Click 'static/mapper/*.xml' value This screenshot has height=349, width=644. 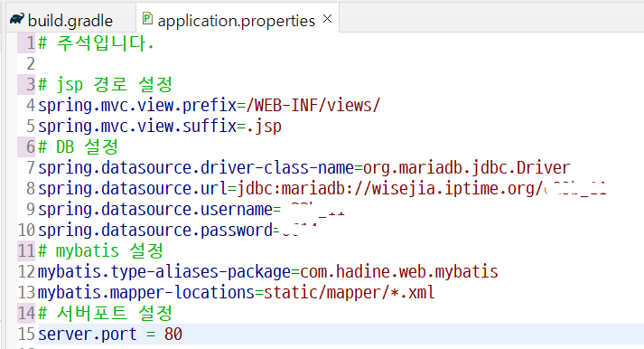point(350,292)
